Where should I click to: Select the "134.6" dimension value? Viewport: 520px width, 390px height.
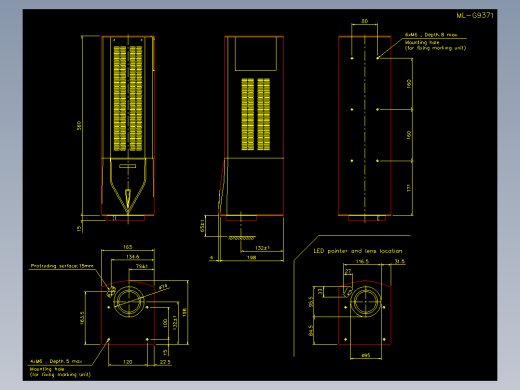pyautogui.click(x=132, y=257)
